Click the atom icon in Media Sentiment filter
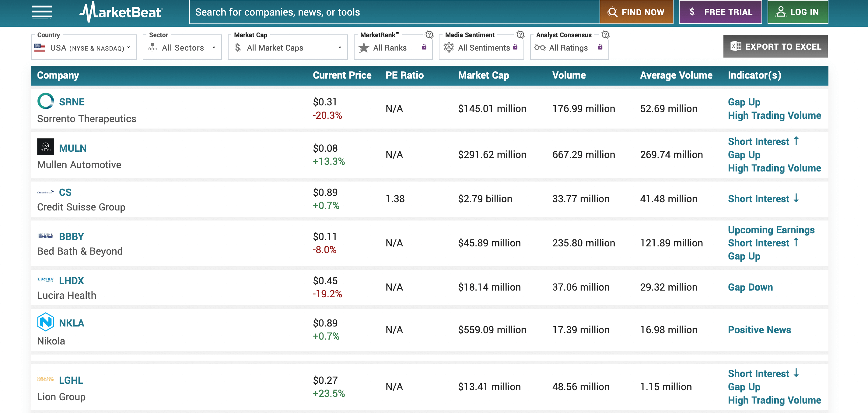 click(x=449, y=48)
